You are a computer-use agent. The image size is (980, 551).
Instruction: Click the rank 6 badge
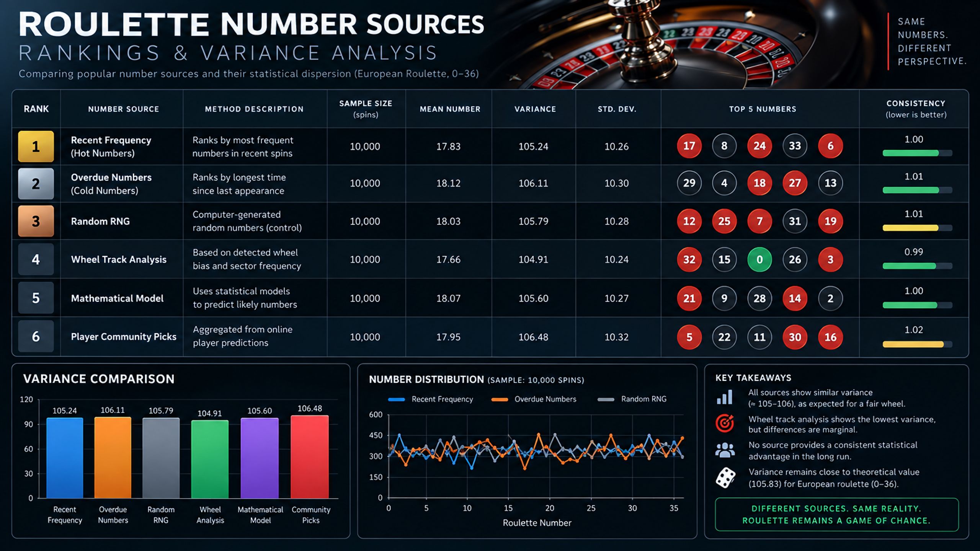[x=36, y=337]
